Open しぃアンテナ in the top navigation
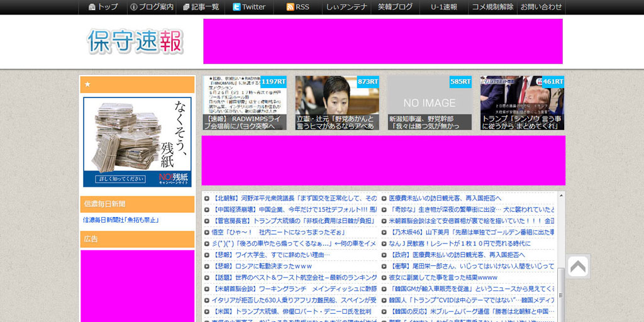This screenshot has height=322, width=644. [346, 7]
